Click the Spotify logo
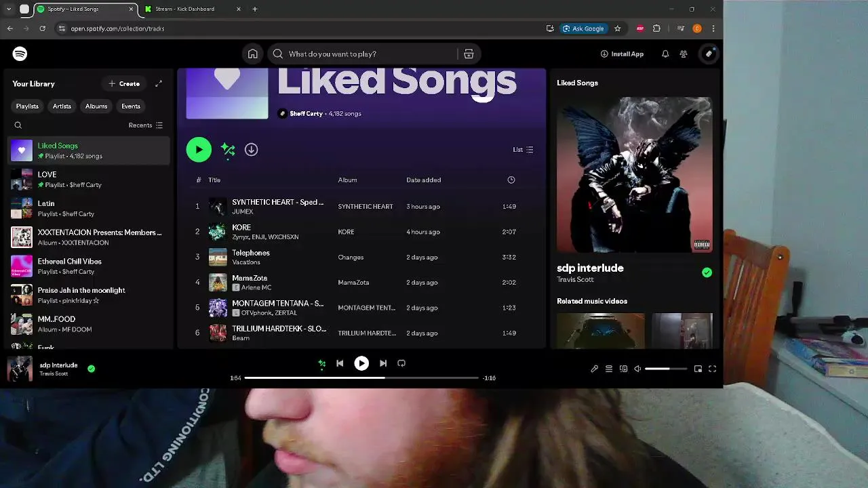This screenshot has width=868, height=488. 20,54
